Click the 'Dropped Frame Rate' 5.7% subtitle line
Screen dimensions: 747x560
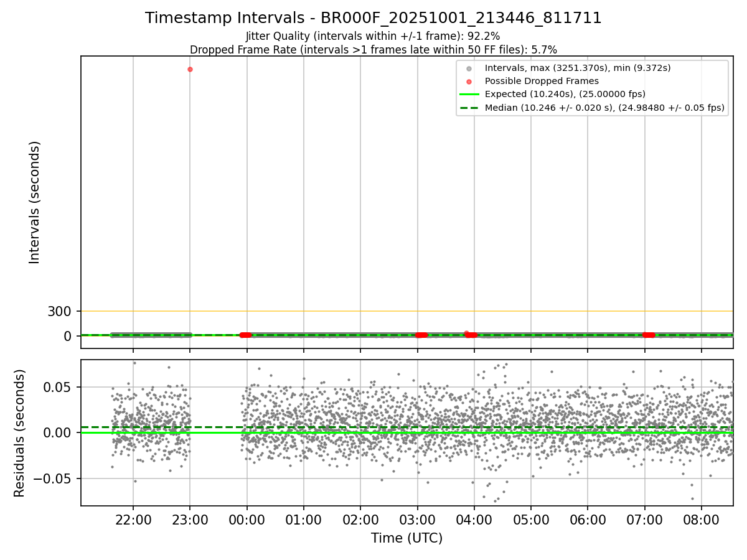374,49
